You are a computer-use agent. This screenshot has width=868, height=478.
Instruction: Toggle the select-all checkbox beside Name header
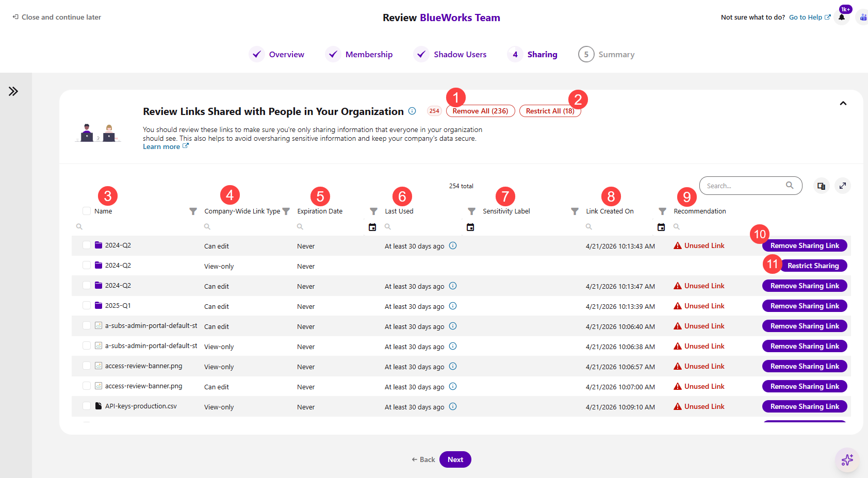(x=87, y=211)
